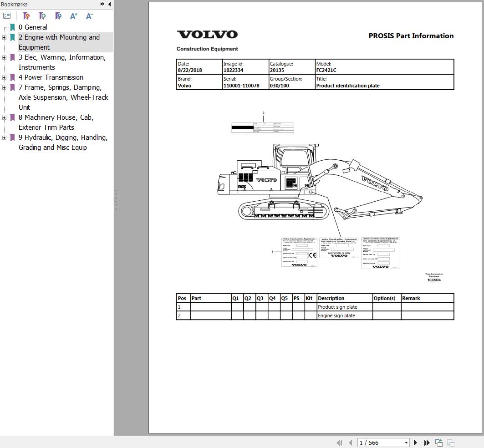
Task: Expand the 3 Elec, Warning, Information bookmark
Action: coord(4,57)
